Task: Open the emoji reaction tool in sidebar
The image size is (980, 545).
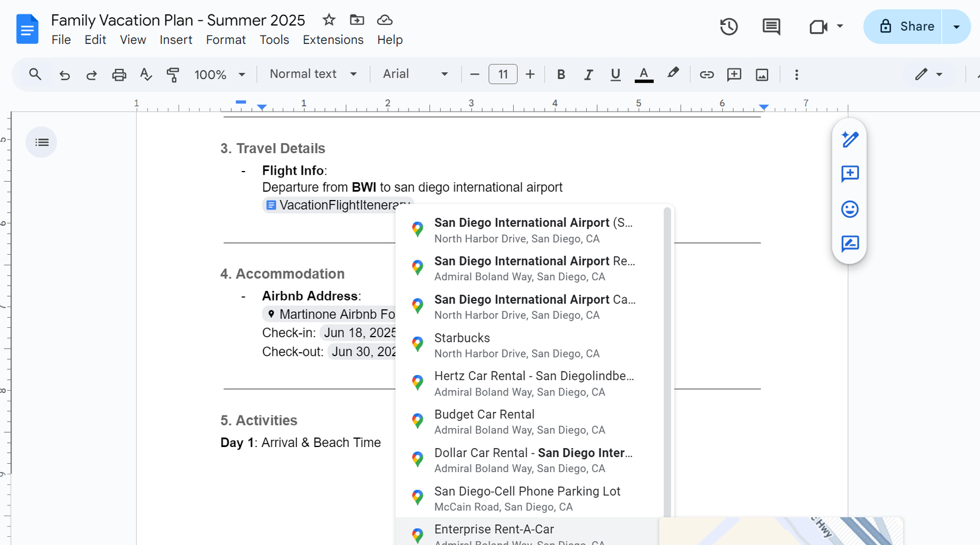Action: (849, 209)
